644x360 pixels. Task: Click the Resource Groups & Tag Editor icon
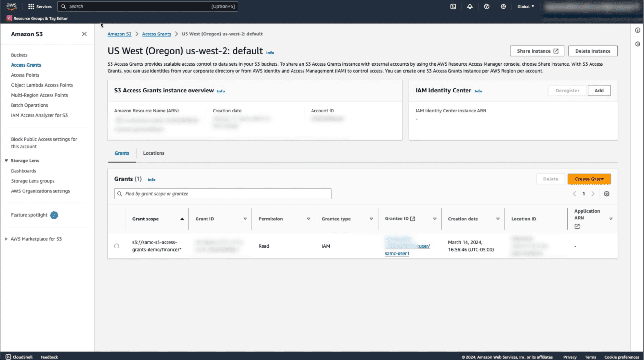pos(9,18)
